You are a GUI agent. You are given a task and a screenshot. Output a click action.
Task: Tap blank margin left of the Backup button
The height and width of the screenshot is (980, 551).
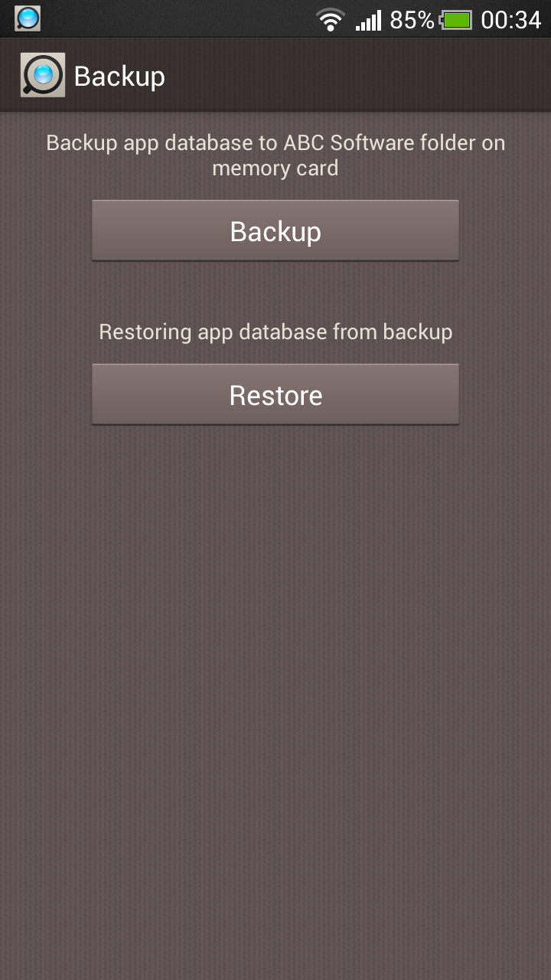point(46,230)
